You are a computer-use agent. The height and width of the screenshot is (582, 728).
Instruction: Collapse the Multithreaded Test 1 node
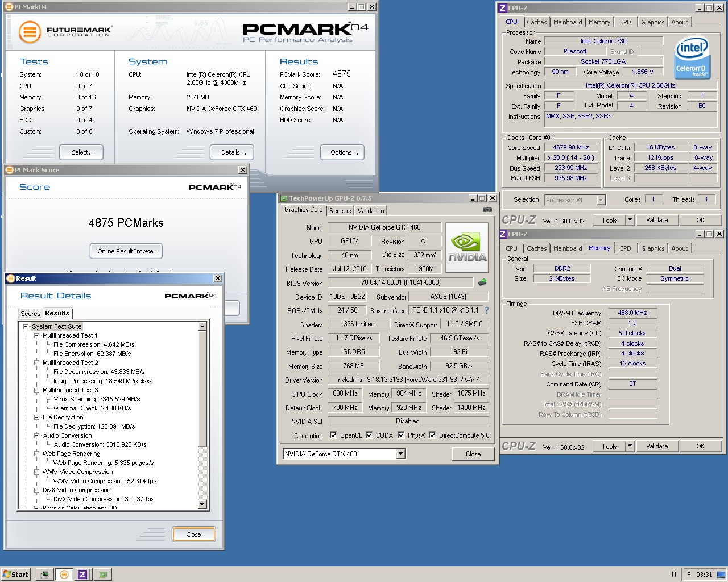[36, 335]
